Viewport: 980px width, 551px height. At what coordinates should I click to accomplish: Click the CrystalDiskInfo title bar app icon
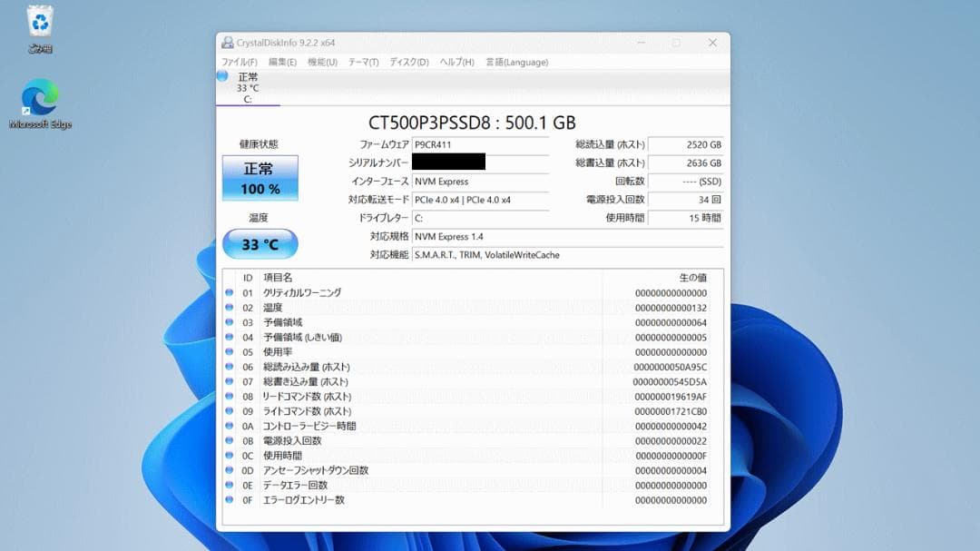[228, 43]
